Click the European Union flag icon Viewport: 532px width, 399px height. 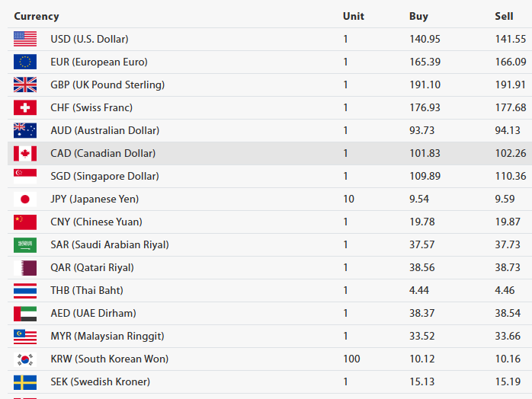24,62
